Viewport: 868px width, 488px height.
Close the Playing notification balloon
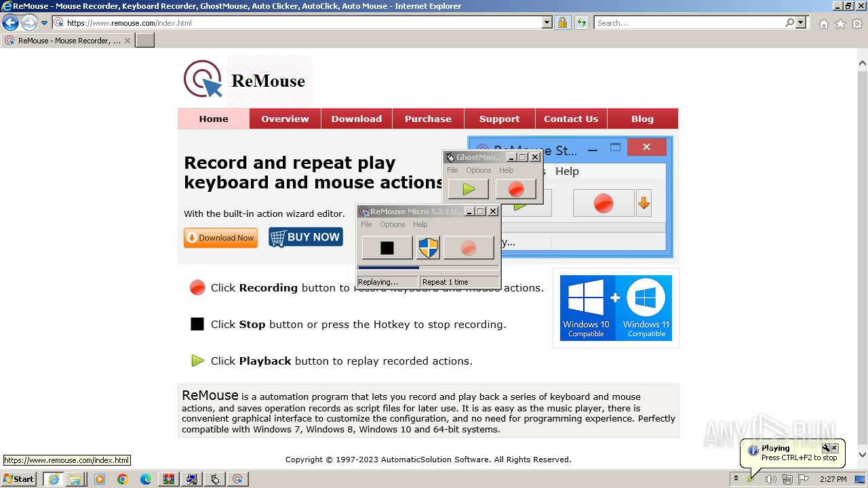coord(834,448)
